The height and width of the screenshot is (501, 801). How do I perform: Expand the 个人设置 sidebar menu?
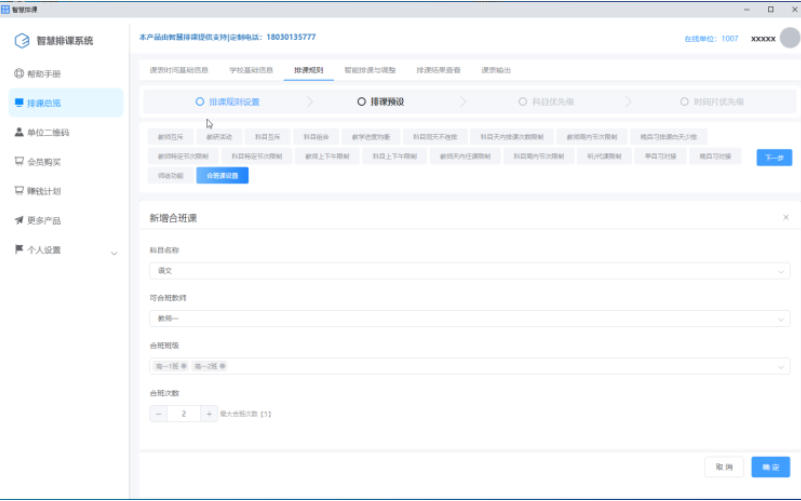[113, 251]
